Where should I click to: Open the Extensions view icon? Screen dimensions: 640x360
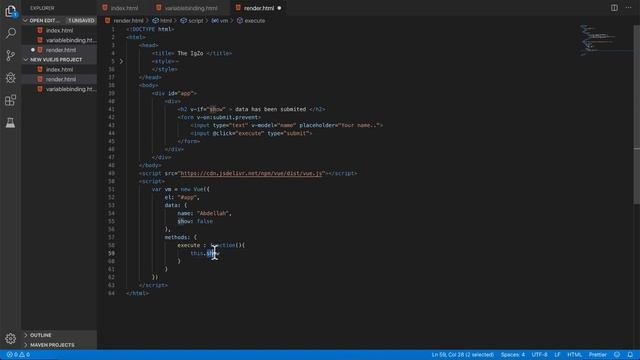click(x=11, y=100)
